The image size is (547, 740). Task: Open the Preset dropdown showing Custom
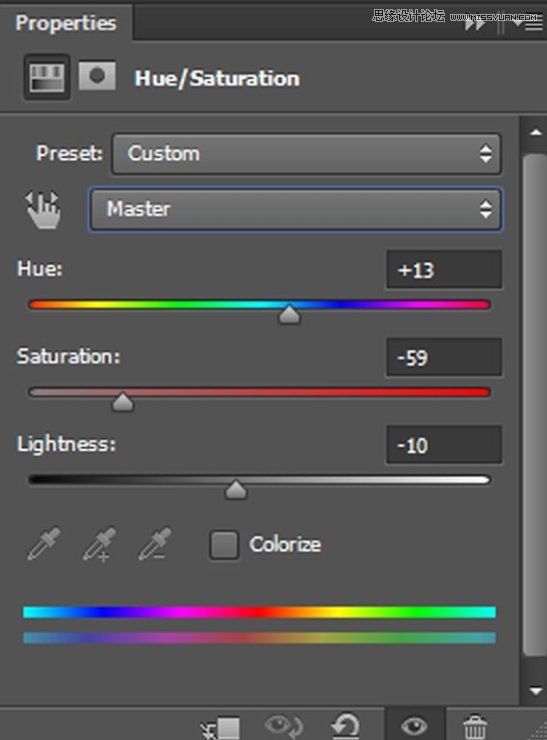pos(306,154)
